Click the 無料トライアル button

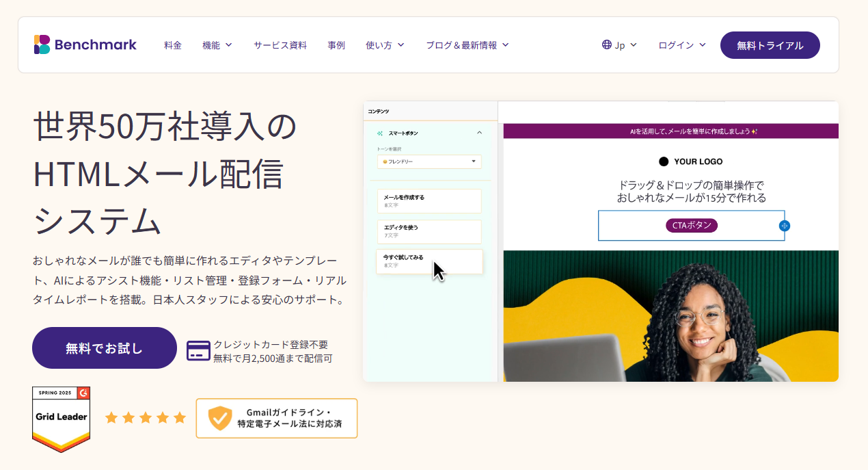770,45
